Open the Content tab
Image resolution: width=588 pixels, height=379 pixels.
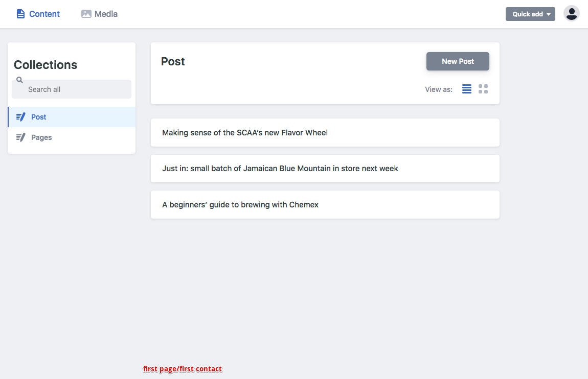coord(38,14)
